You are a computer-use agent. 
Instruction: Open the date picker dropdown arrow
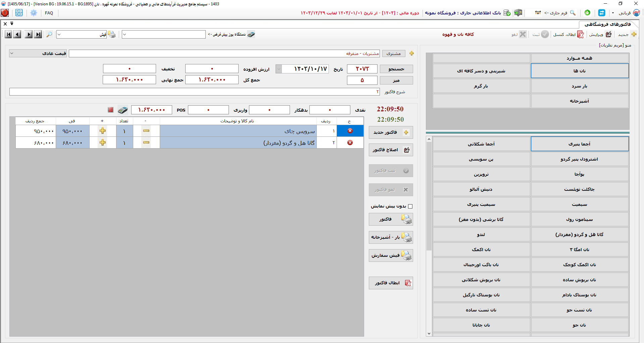[279, 69]
